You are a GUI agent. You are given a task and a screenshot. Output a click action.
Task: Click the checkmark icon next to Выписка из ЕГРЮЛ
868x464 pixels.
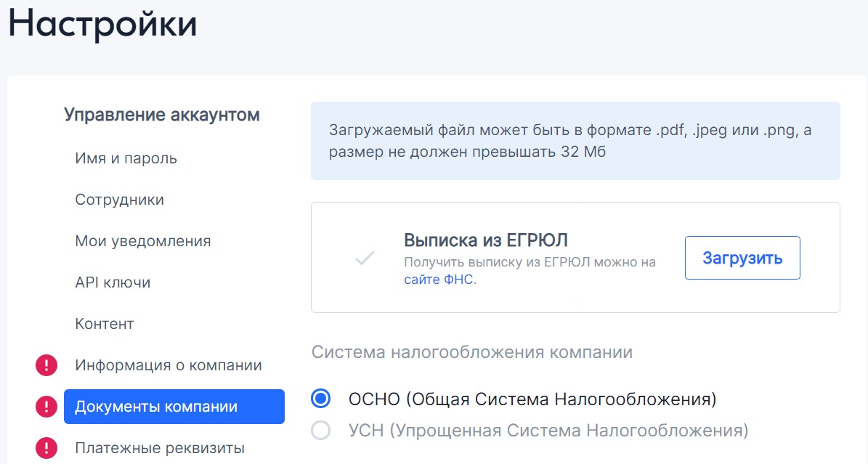tap(365, 258)
